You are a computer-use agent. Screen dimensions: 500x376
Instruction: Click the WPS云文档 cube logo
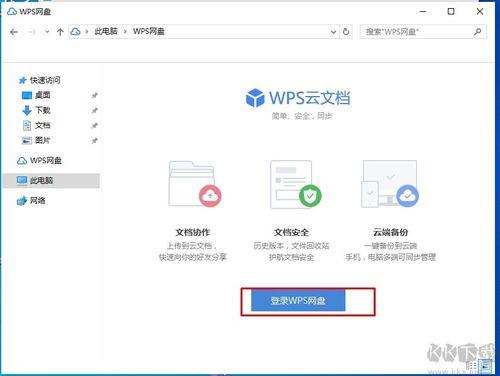coord(255,98)
